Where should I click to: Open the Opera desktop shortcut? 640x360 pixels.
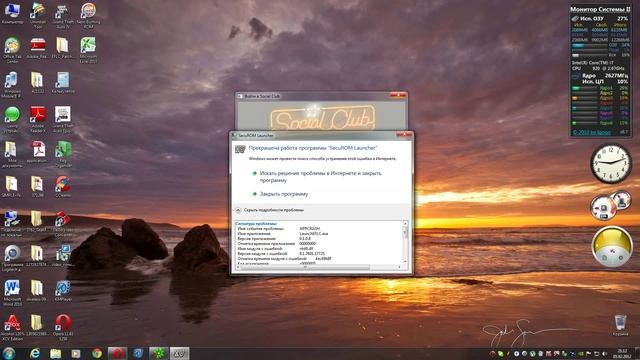[x=63, y=327]
